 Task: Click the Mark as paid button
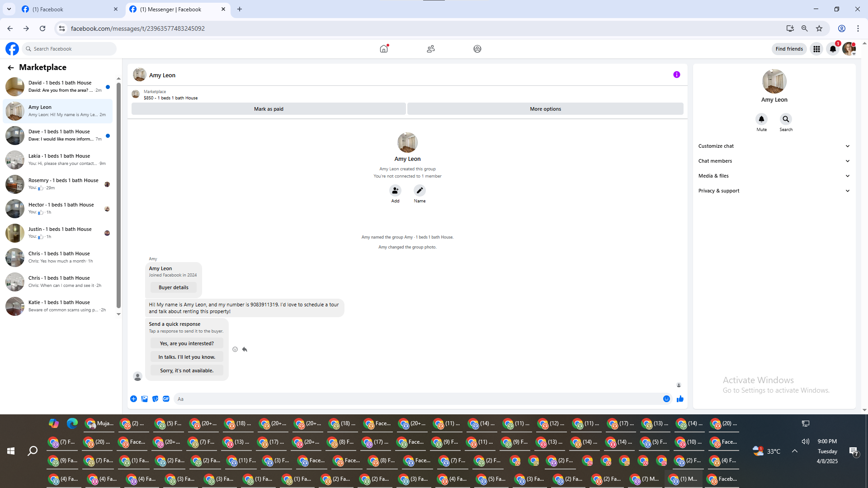click(x=269, y=109)
